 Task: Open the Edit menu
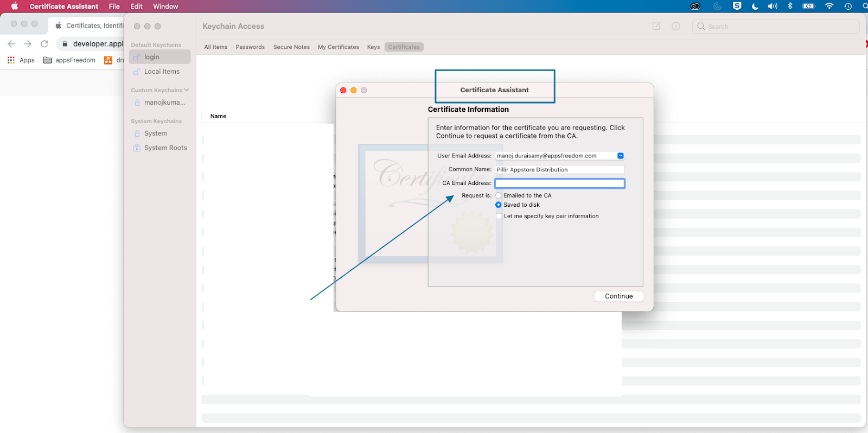pos(136,6)
